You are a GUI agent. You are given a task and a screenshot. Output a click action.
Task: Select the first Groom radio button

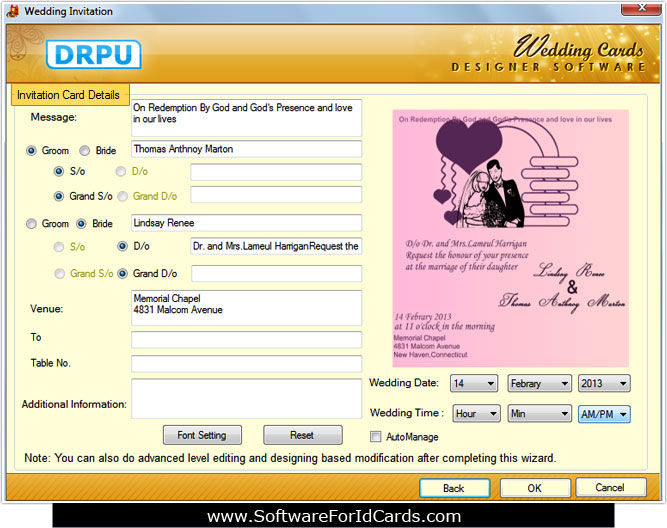tap(31, 151)
